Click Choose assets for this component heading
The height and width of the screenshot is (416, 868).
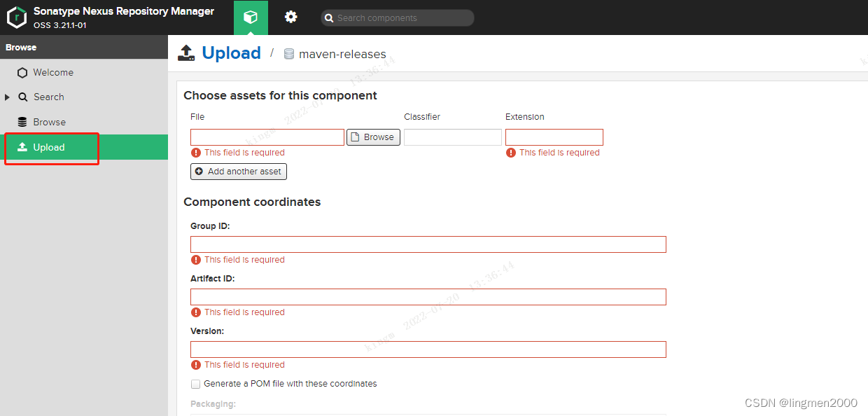[280, 96]
